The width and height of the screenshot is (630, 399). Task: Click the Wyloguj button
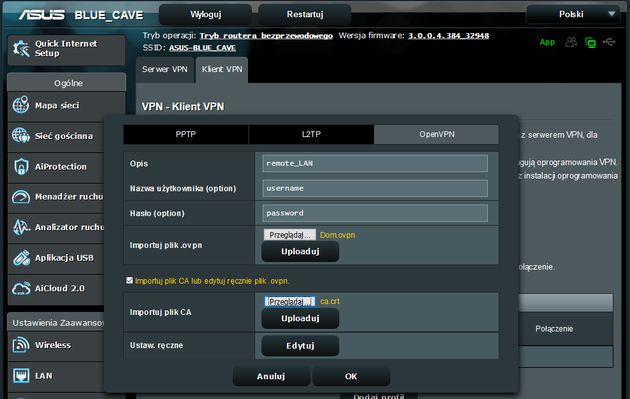(x=206, y=14)
